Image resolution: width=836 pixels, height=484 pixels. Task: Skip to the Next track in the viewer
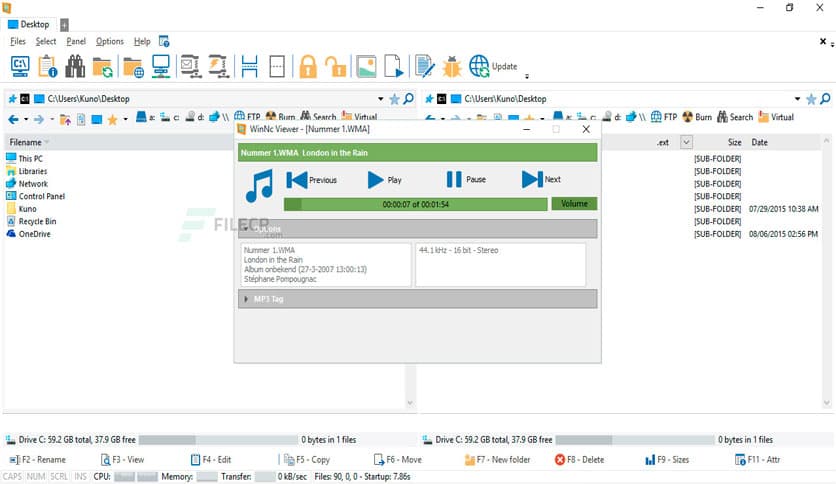tap(541, 180)
